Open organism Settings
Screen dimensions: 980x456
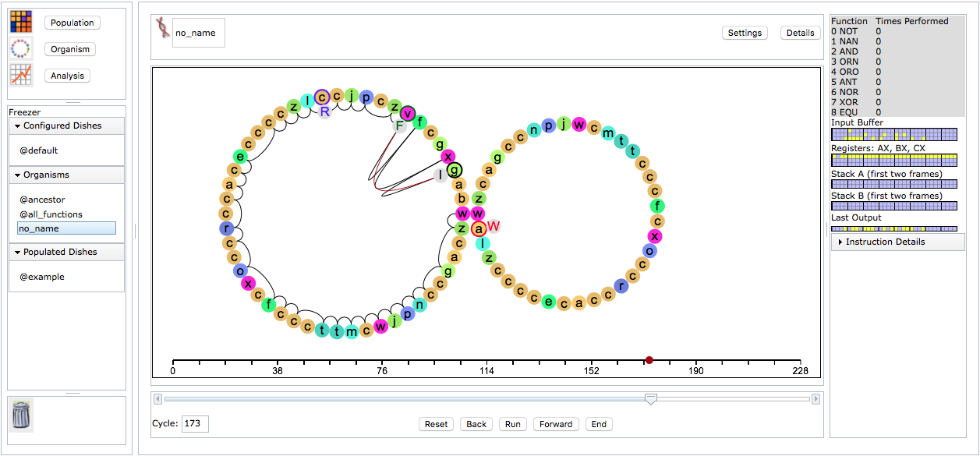[745, 33]
